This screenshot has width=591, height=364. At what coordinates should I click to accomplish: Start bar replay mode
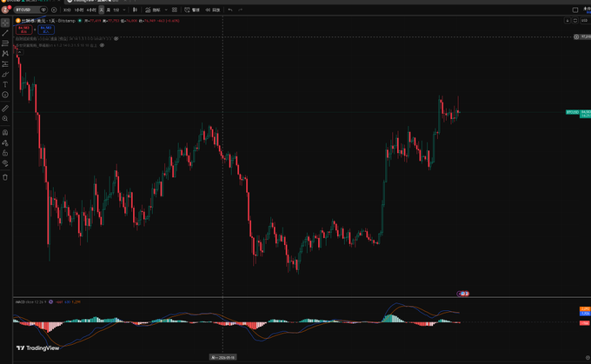click(213, 10)
